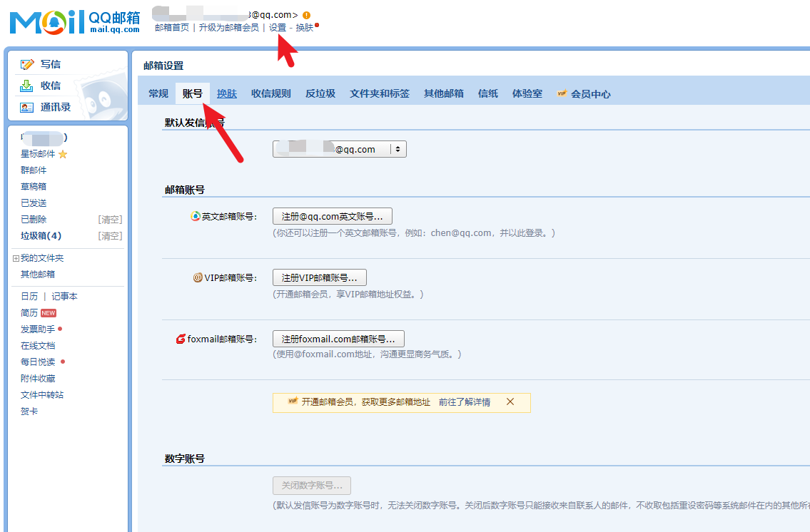
Task: Click the @ icon beside VIP邮箱账号
Action: (198, 277)
